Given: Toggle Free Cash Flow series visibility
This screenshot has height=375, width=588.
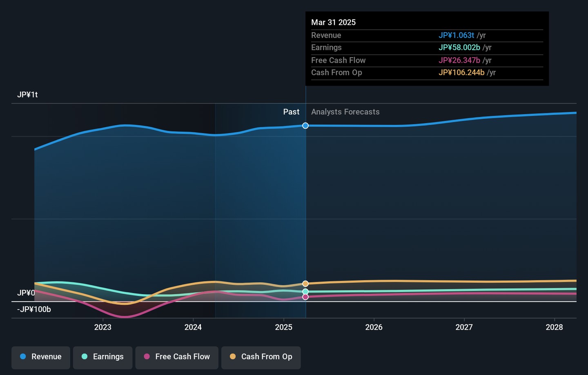Looking at the screenshot, I should coord(177,357).
